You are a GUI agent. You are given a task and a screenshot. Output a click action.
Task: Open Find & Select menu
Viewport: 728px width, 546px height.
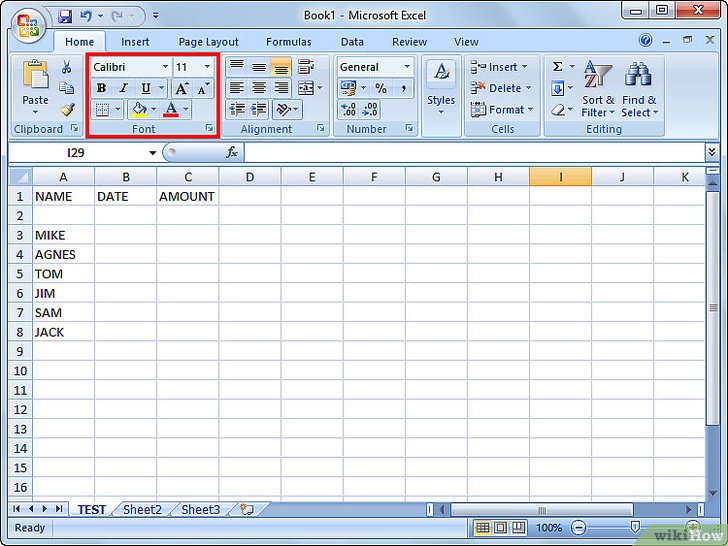pos(639,89)
